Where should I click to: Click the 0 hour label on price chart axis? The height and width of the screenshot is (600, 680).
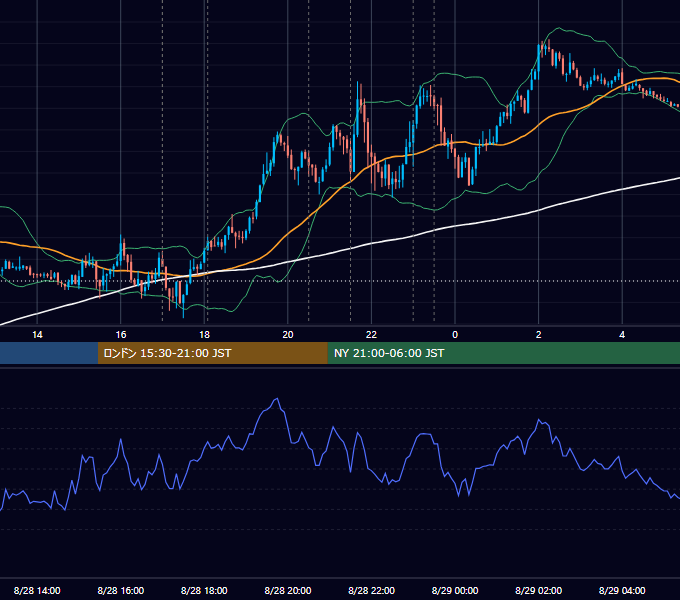coord(455,335)
